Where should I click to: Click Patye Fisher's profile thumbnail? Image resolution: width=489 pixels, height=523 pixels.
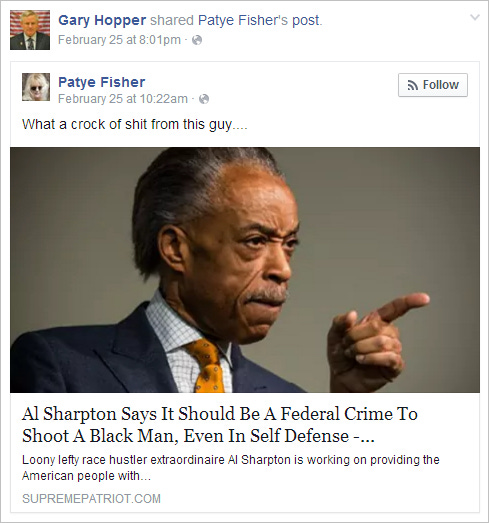pos(36,87)
